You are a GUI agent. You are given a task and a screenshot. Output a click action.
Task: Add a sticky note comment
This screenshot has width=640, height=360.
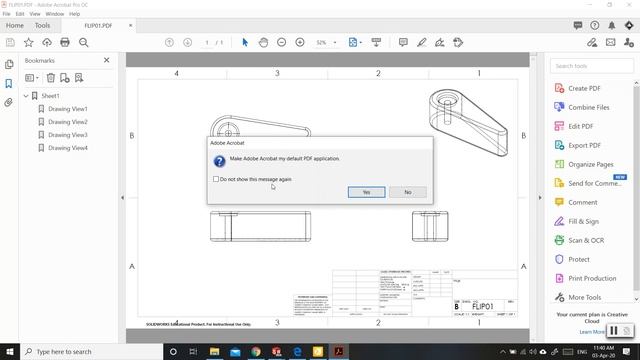point(403,42)
